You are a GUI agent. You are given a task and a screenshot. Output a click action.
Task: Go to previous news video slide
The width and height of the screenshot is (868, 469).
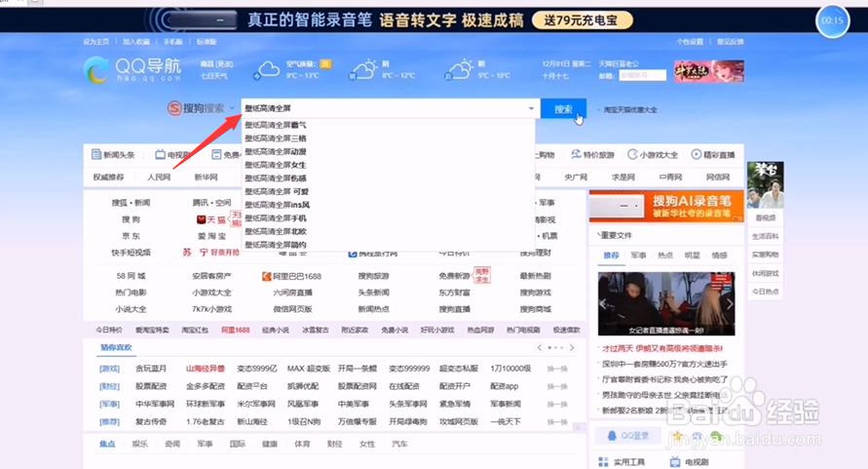(603, 304)
